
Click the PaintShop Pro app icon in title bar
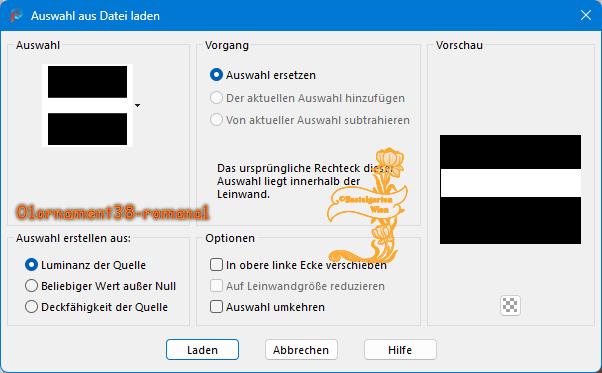[17, 16]
